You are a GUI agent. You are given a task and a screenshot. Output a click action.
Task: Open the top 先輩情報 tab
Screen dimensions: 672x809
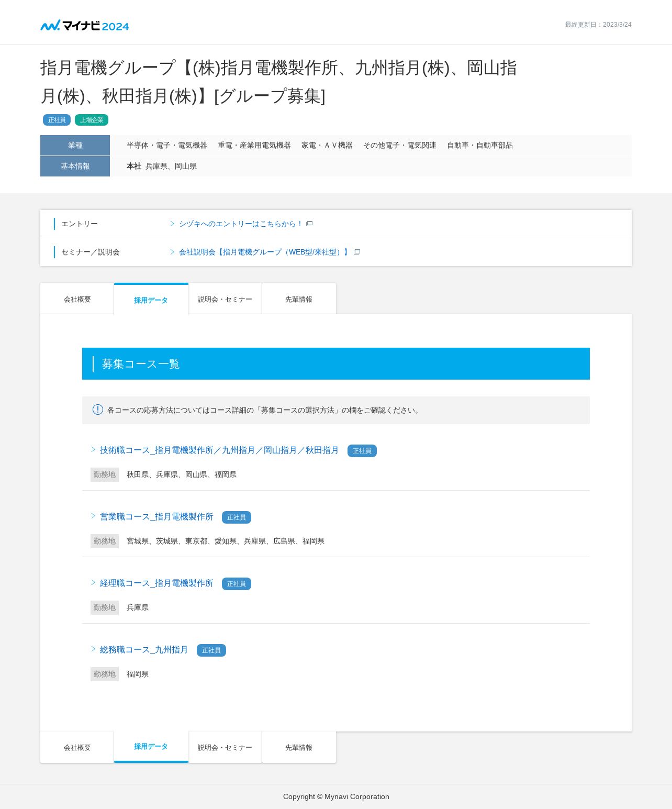[299, 299]
